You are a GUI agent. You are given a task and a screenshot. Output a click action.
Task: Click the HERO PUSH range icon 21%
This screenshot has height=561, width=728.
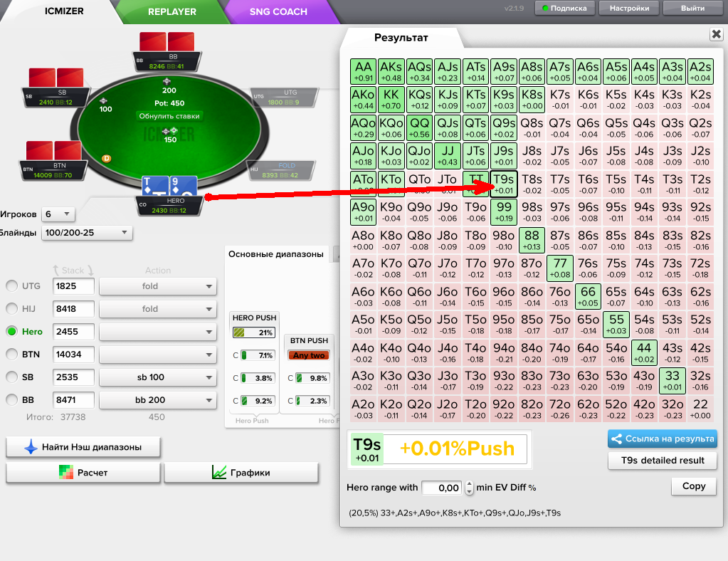254,332
